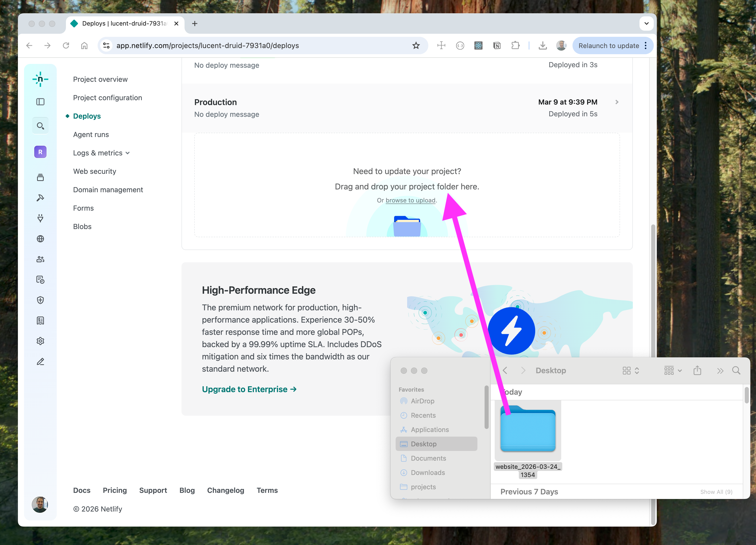This screenshot has height=545, width=756.
Task: Open the settings gear icon in the sidebar
Action: 40,341
